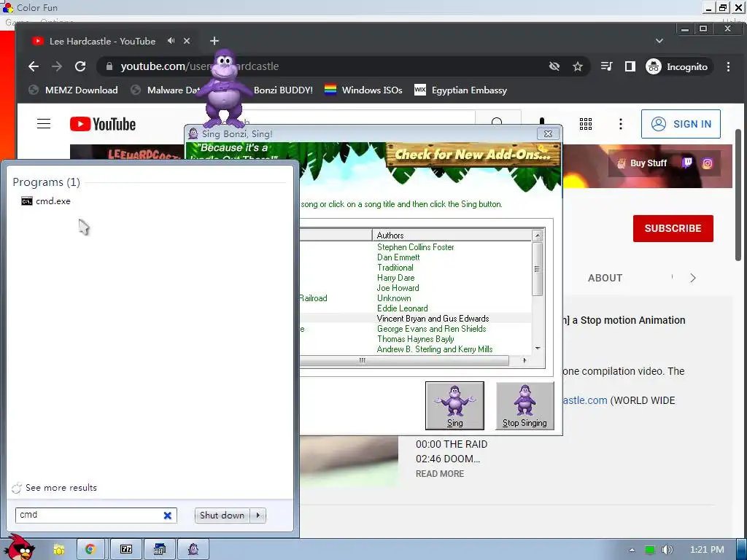Viewport: 747px width, 560px height.
Task: Click Check for New Add-Ons banner
Action: [473, 155]
